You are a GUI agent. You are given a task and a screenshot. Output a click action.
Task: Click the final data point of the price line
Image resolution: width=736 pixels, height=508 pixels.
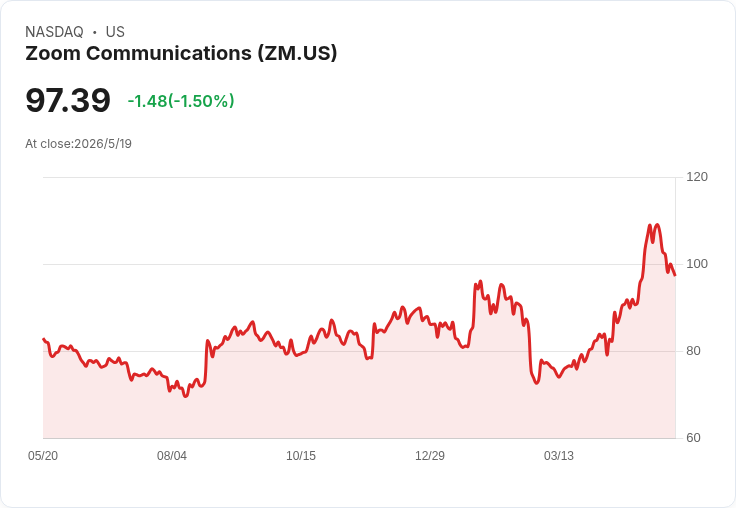pos(675,275)
